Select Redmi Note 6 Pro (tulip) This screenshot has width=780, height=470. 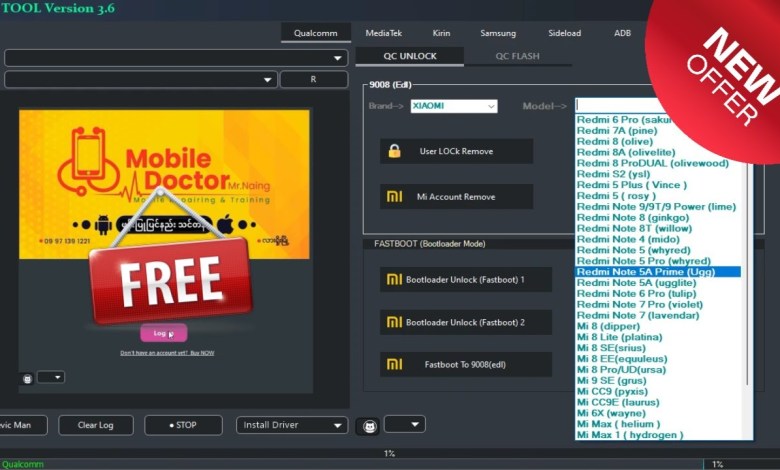[636, 294]
